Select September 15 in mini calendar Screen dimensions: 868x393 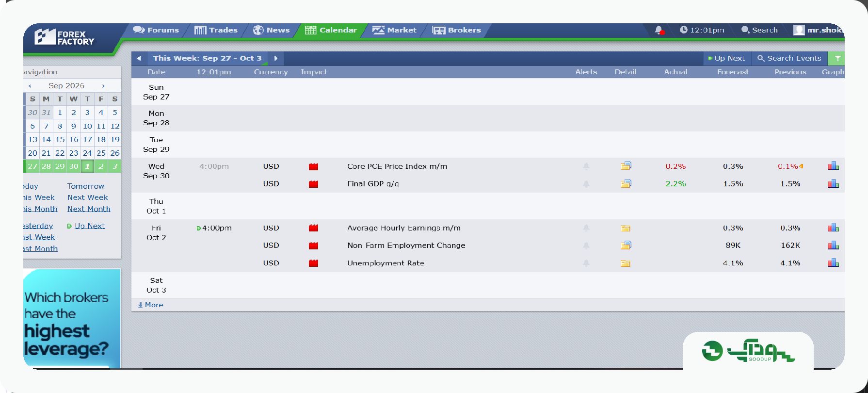[60, 139]
